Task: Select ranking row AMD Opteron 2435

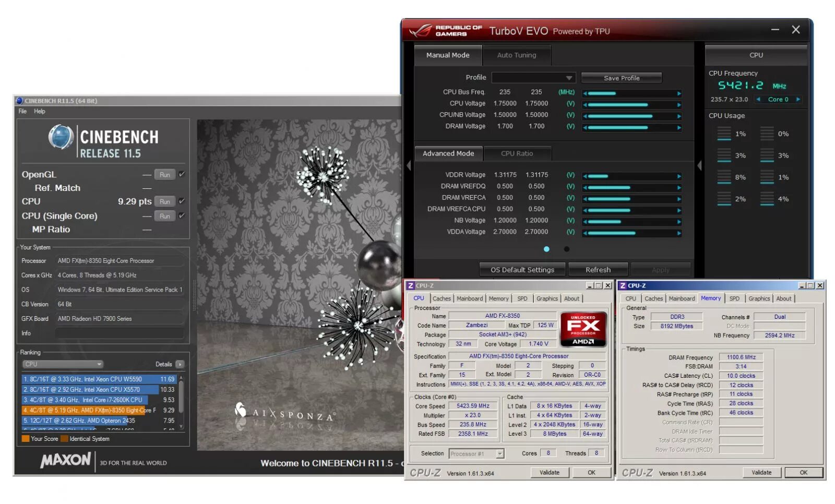Action: click(x=99, y=421)
